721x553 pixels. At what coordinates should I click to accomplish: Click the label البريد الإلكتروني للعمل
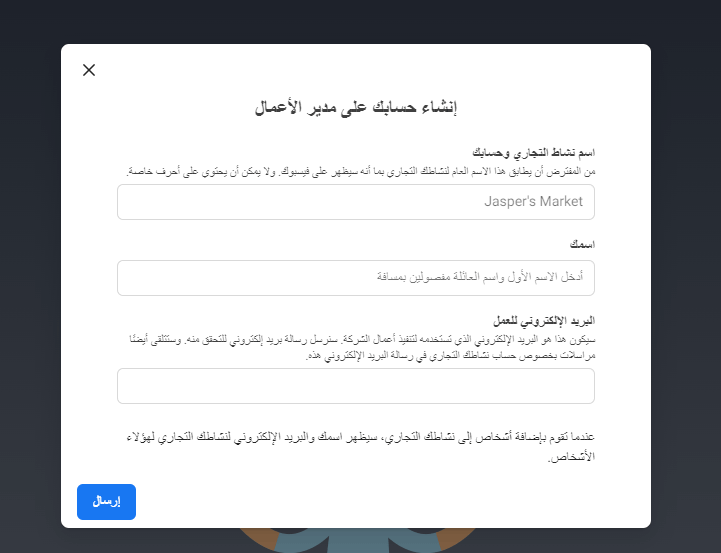tap(544, 321)
